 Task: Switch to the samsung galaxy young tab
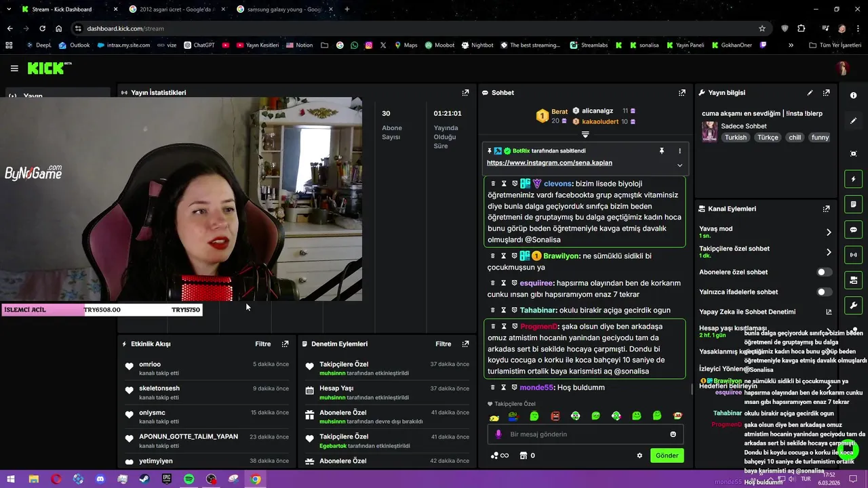coord(285,9)
